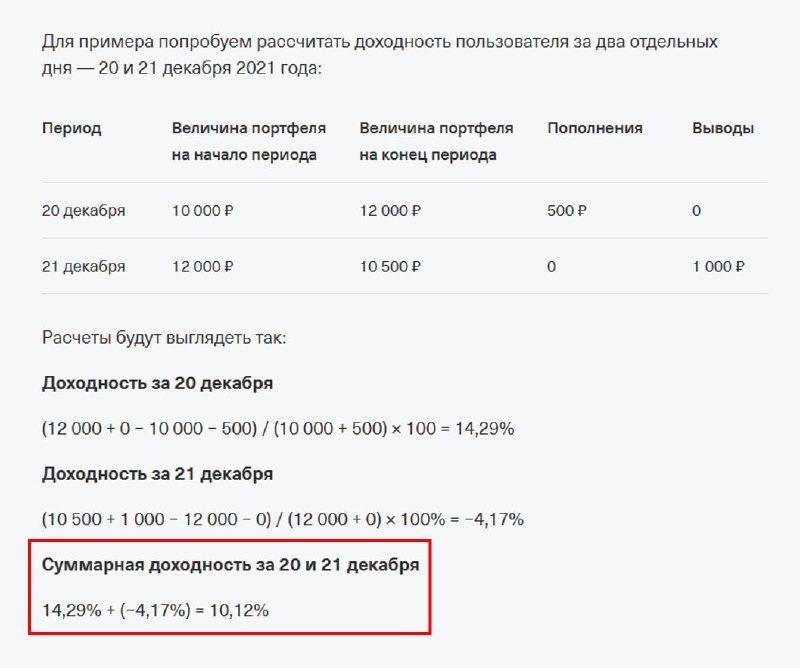Click the 'Период' column header
Viewport: 800px width, 668px height.
click(71, 129)
